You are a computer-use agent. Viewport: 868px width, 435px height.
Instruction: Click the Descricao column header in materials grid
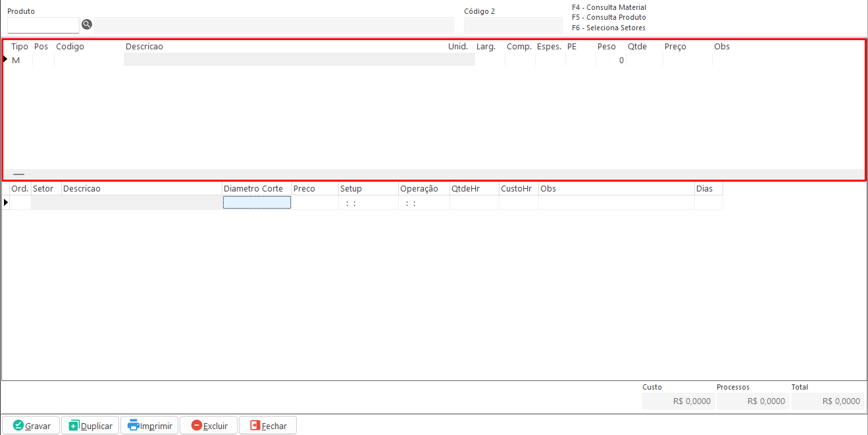(144, 47)
